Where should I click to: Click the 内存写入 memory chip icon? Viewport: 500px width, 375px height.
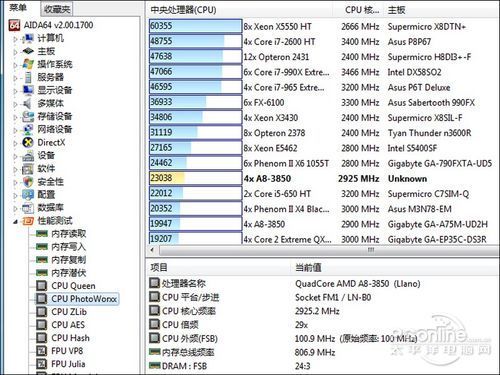tap(42, 247)
